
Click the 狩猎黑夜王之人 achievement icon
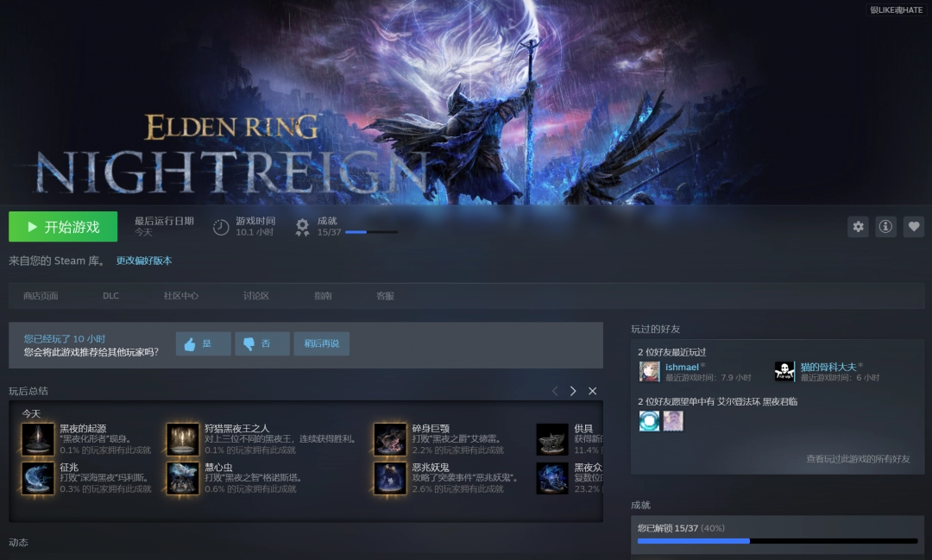[182, 438]
